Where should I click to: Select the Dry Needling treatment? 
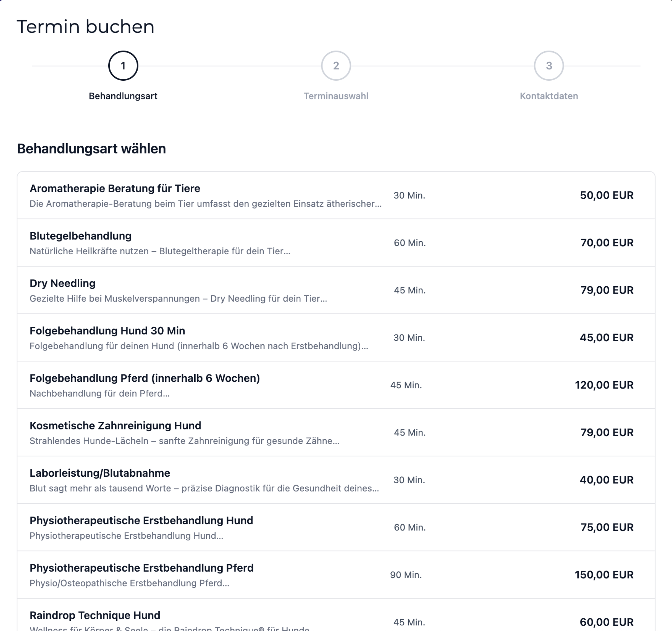click(x=336, y=290)
